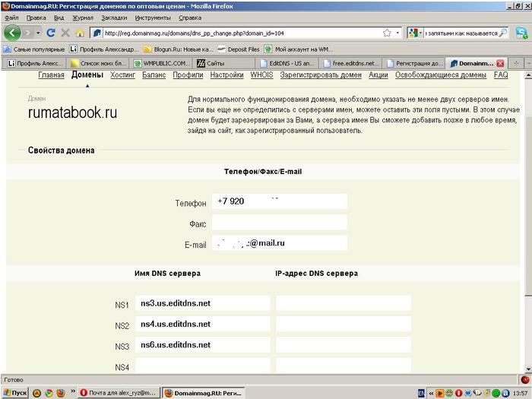The image size is (532, 399).
Task: Open the Инструменты menu
Action: point(153,17)
